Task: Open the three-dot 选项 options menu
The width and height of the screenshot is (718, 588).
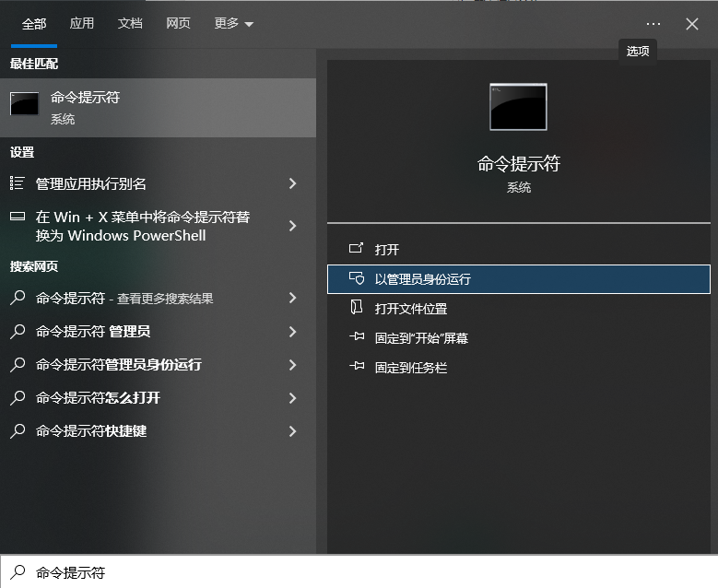Action: pos(653,24)
